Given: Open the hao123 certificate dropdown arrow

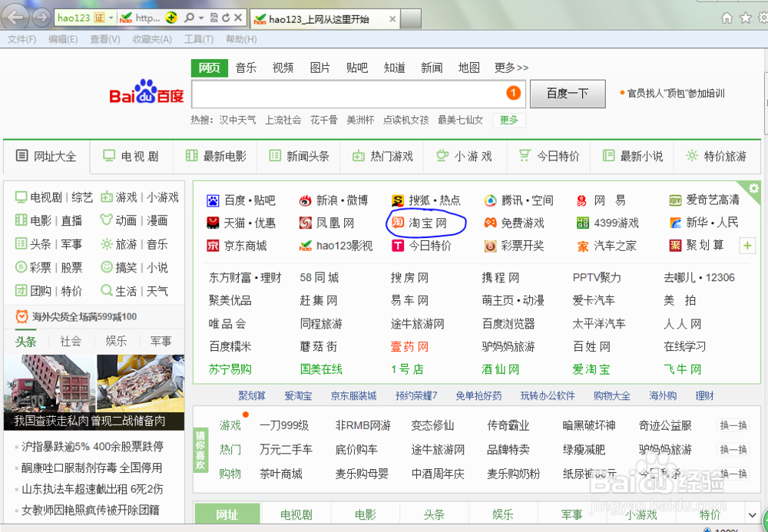Looking at the screenshot, I should pos(111,18).
